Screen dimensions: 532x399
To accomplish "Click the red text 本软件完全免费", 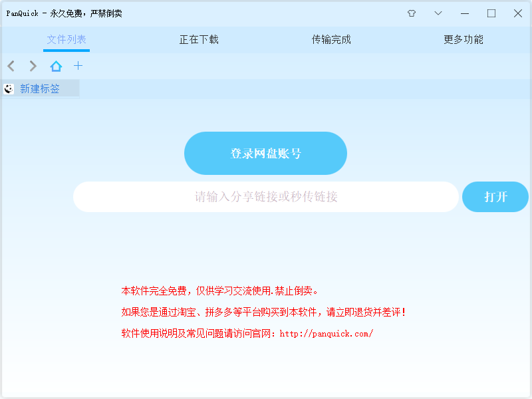I will pos(154,291).
